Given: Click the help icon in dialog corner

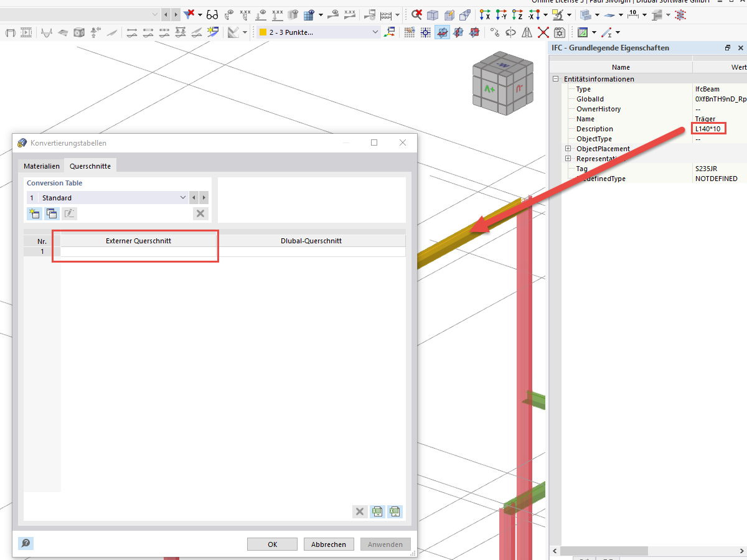Looking at the screenshot, I should (26, 543).
